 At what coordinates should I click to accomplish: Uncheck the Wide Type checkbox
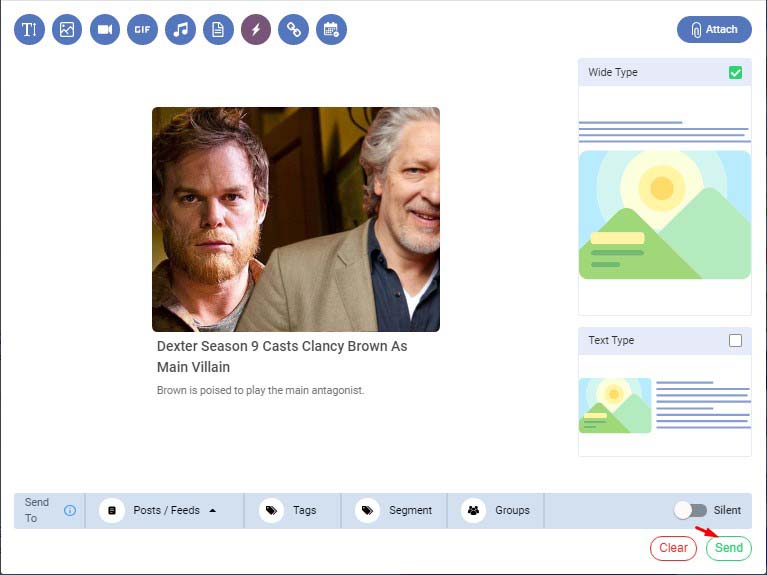(x=735, y=72)
